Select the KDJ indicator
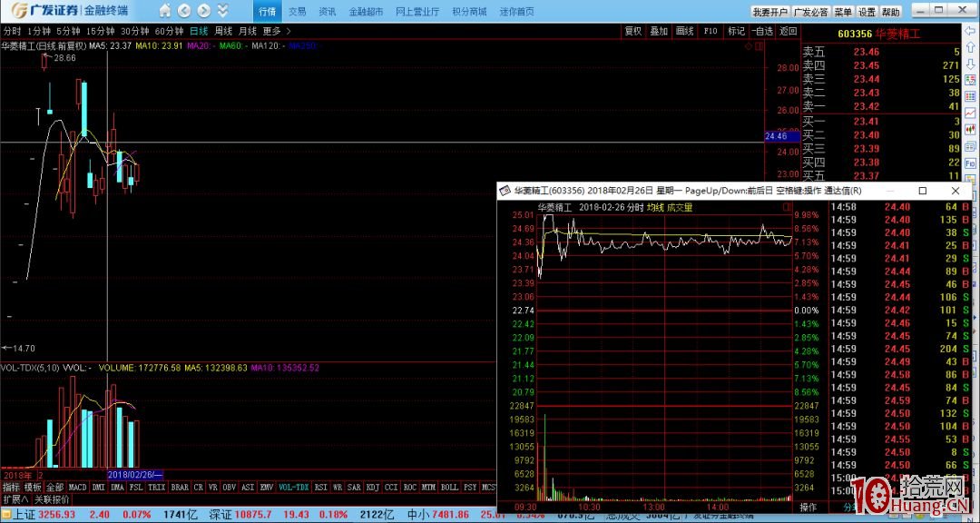Screen dimensions: 980x523 pos(373,488)
